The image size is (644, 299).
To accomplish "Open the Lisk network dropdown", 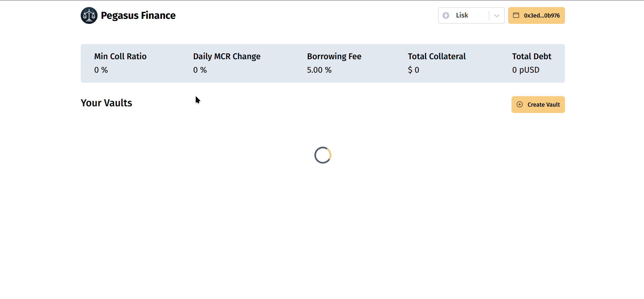I will [471, 15].
